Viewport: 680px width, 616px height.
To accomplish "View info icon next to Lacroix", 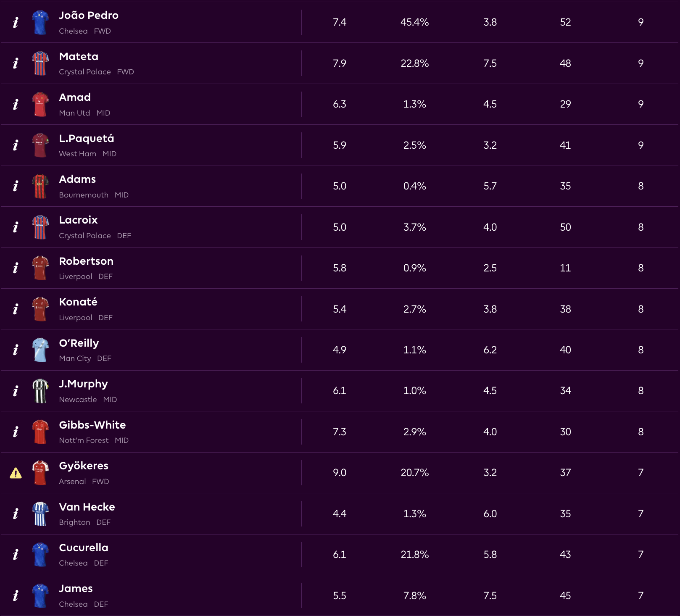I will click(16, 227).
